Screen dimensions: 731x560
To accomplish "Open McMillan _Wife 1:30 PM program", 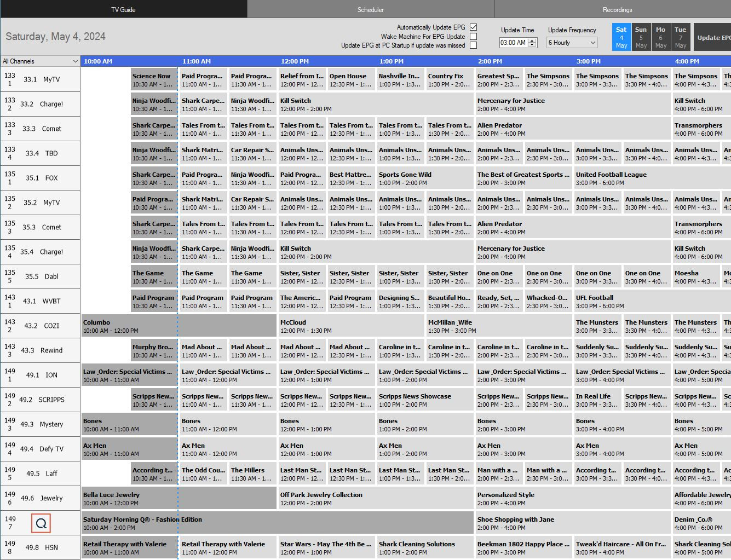I will tap(499, 326).
